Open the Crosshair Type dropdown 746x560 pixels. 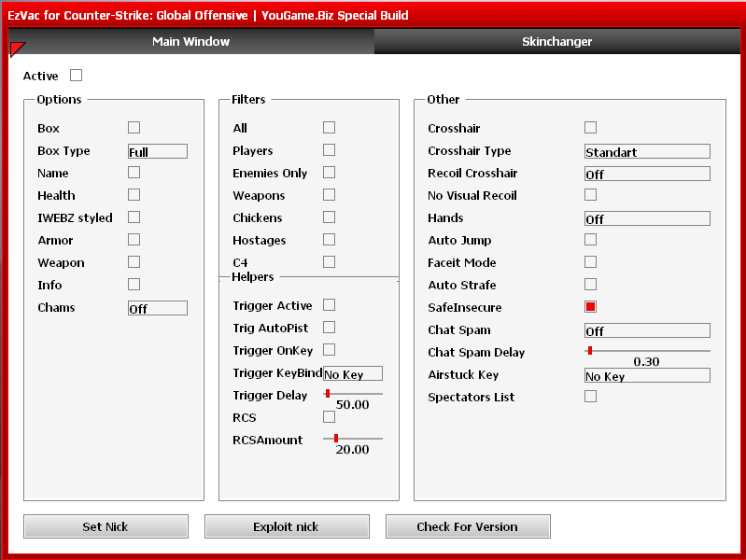pyautogui.click(x=647, y=151)
